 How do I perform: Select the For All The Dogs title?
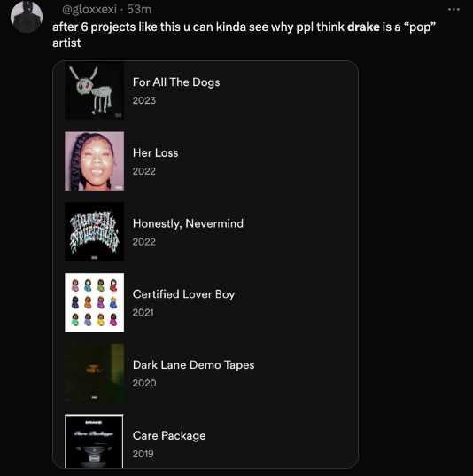(176, 82)
